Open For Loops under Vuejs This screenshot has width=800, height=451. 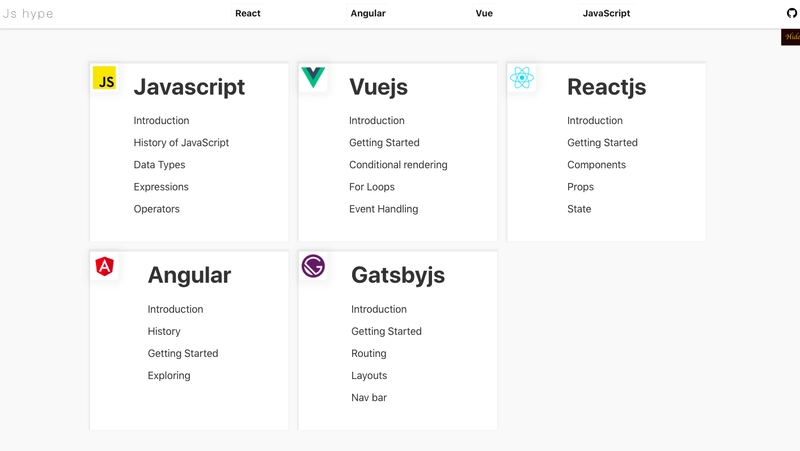point(372,187)
